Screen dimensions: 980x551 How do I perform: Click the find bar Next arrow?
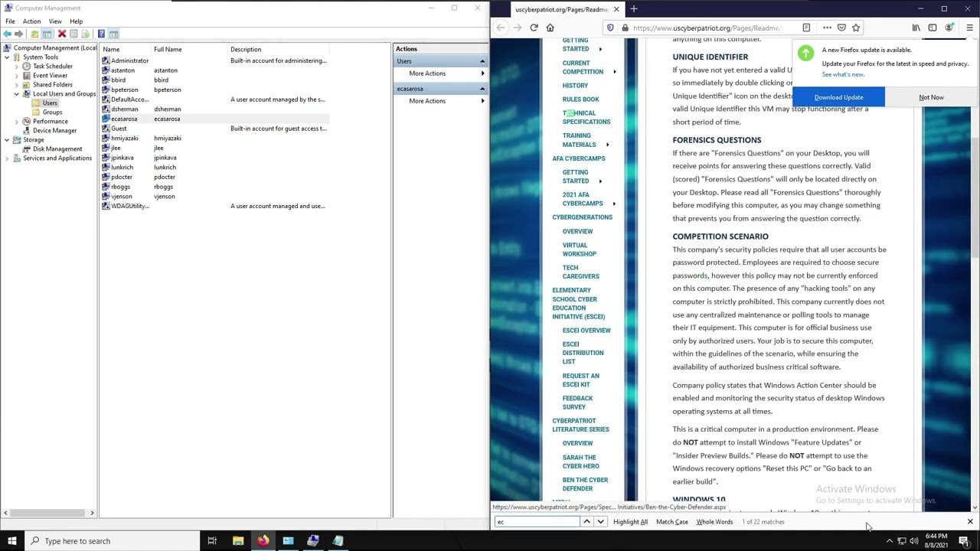pos(600,522)
